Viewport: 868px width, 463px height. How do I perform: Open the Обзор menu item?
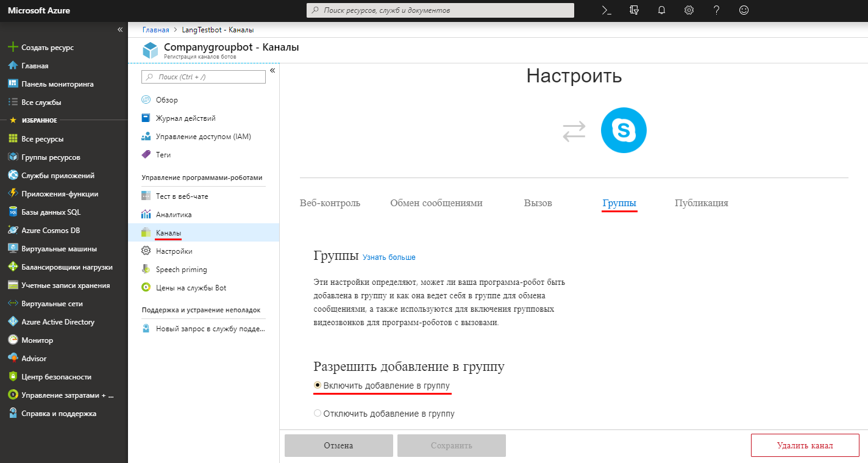coord(204,100)
